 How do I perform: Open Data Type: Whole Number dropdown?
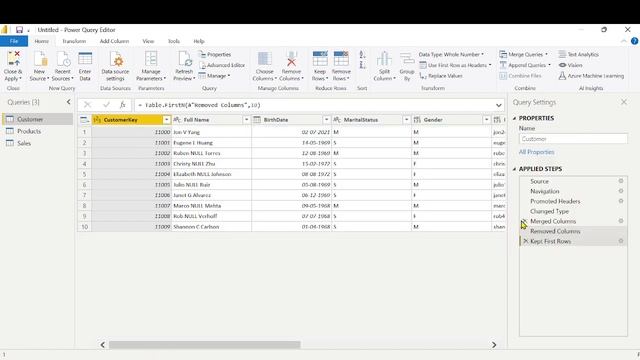pos(451,54)
